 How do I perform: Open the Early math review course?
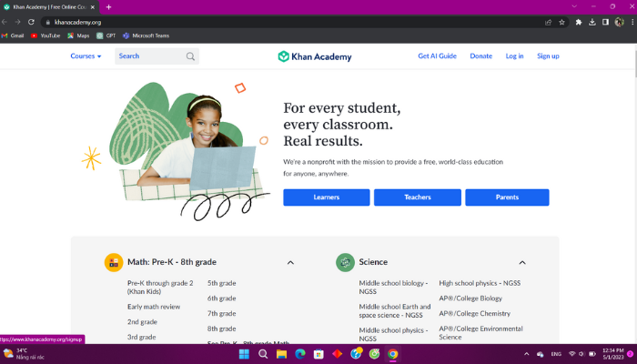tap(154, 307)
